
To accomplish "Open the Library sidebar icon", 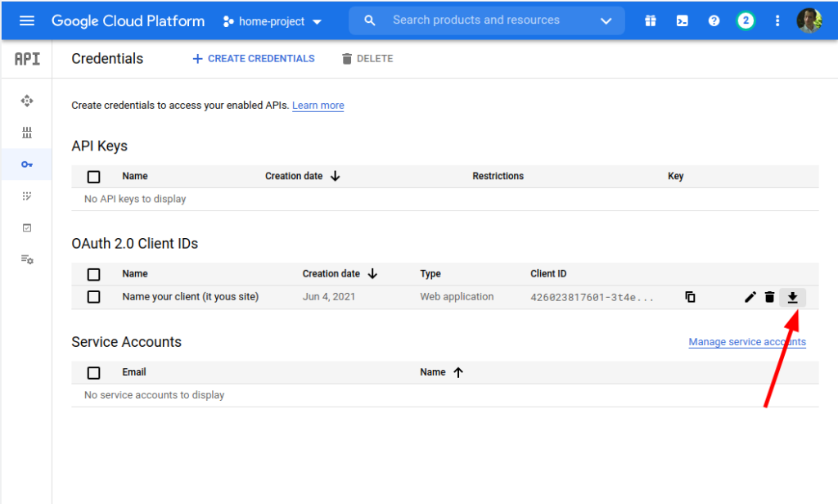I will [27, 133].
